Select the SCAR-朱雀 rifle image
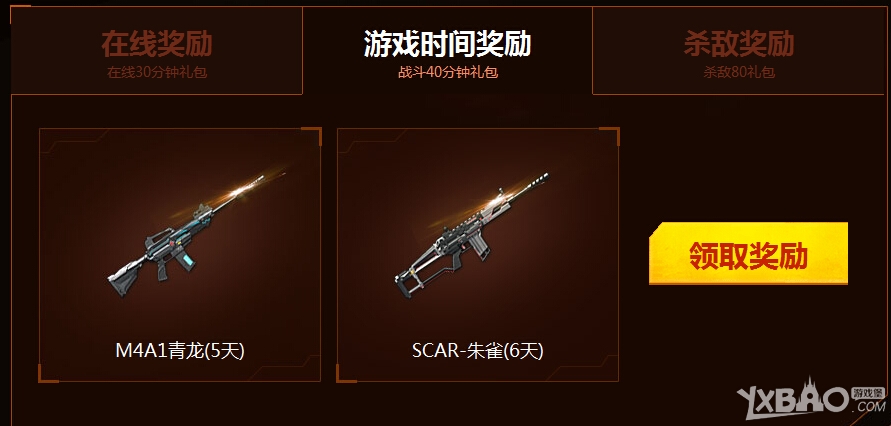 click(471, 235)
